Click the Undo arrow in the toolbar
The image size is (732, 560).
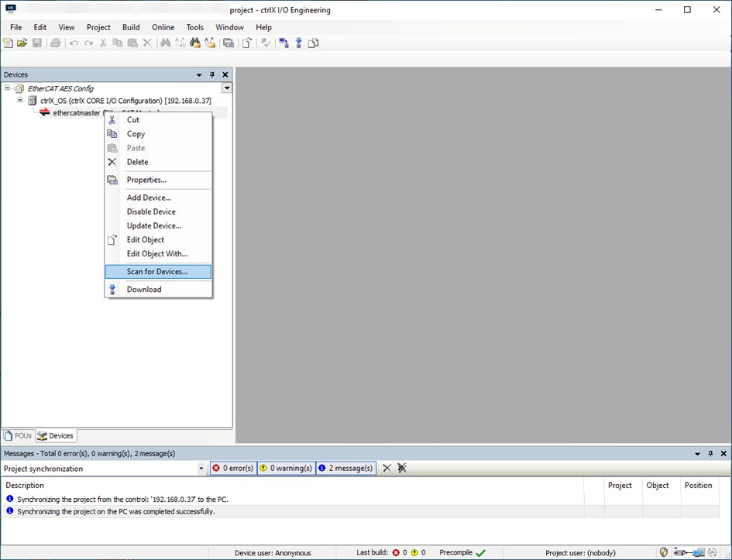point(74,43)
